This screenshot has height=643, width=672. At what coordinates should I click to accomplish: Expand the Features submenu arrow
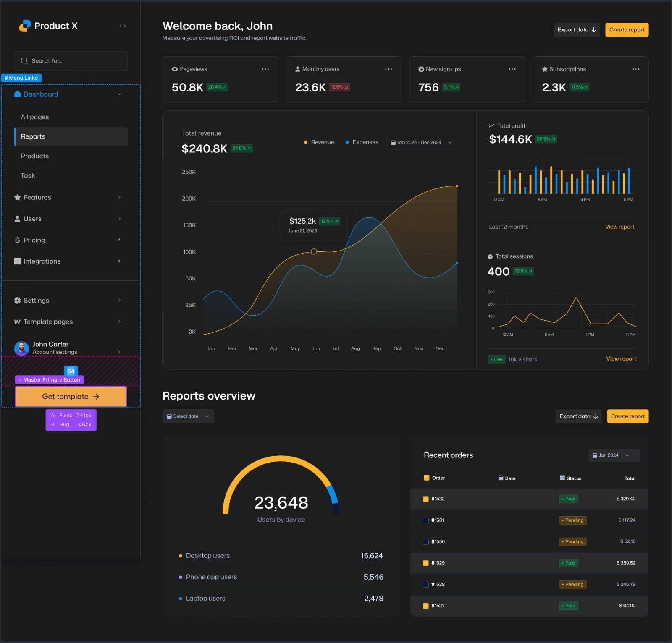[119, 197]
